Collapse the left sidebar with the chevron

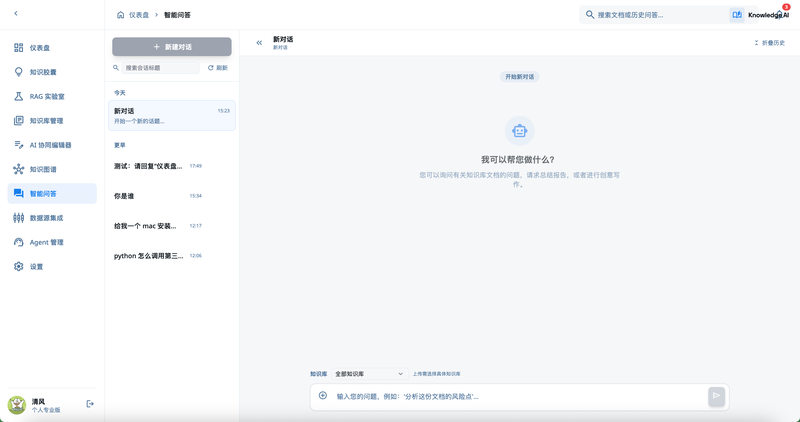pos(16,13)
